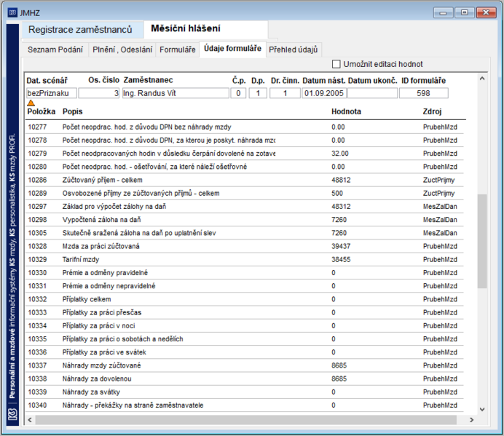
Task: Click the JMHZ application icon in title bar
Action: click(x=12, y=13)
